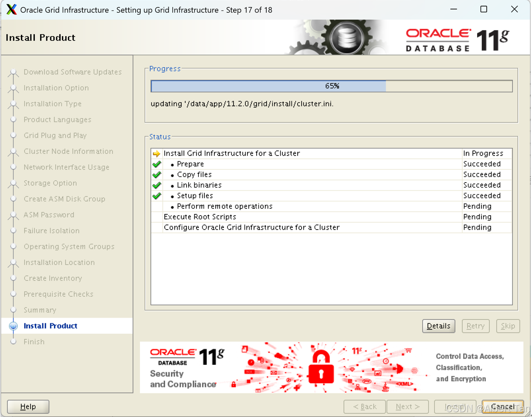This screenshot has width=532, height=417.
Task: Click the Next button
Action: 408,407
